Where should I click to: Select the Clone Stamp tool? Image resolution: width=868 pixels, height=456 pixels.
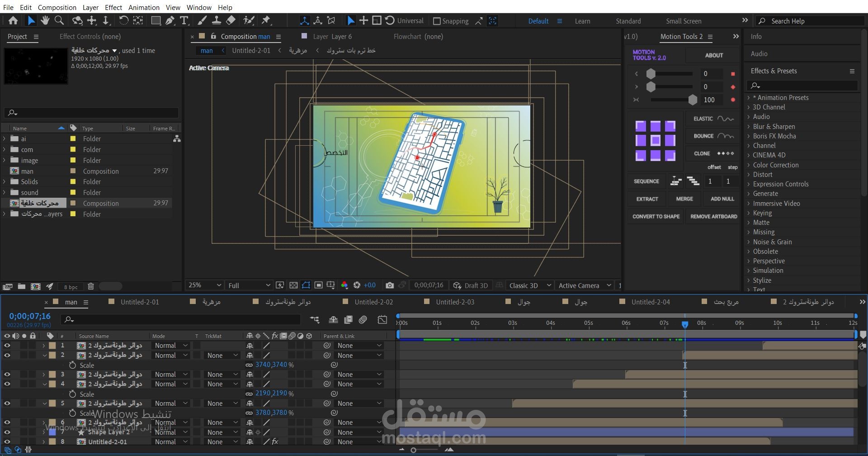tap(217, 20)
